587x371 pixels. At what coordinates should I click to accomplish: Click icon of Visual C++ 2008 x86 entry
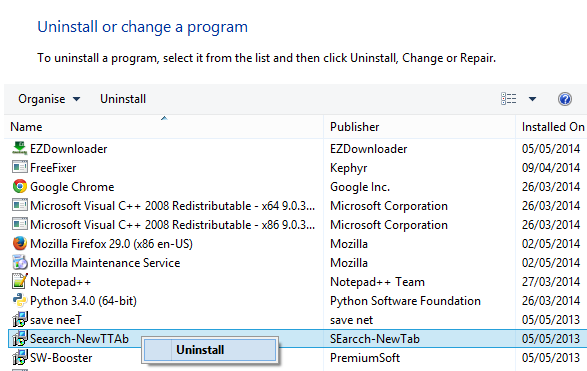point(19,224)
